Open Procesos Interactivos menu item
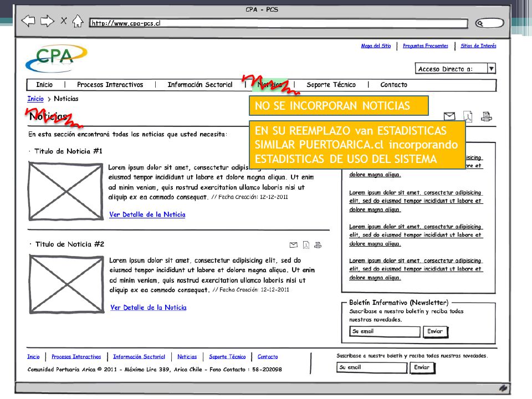 coord(110,85)
